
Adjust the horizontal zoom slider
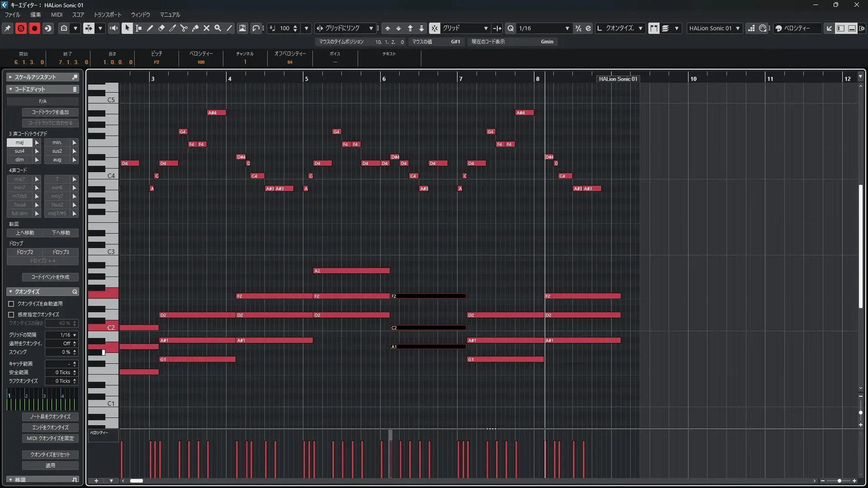[x=839, y=481]
